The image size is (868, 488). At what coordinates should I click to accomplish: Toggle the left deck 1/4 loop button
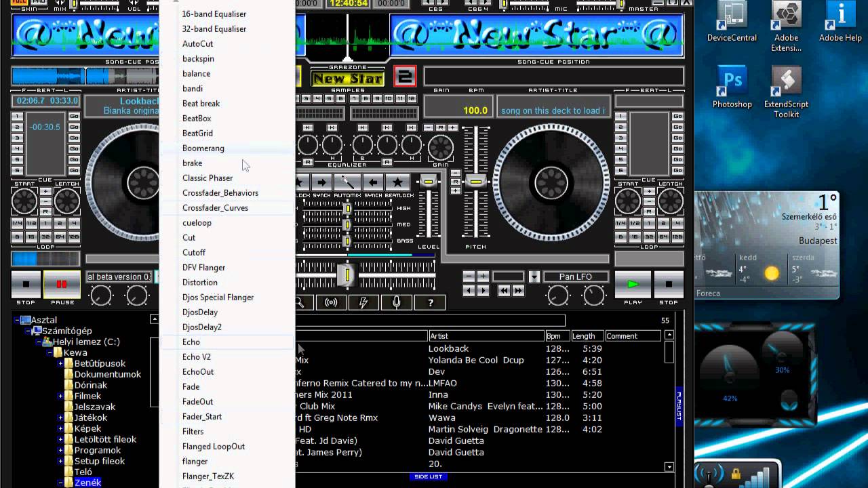(x=17, y=223)
